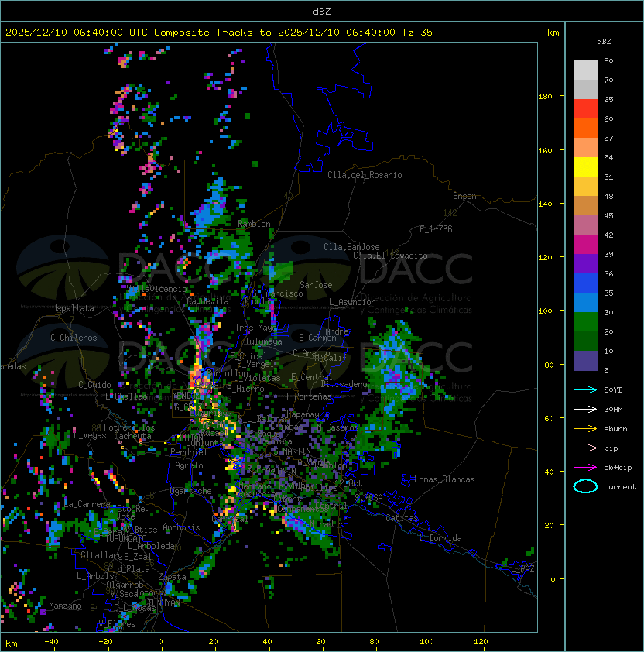
Task: Click the cyan 50YD arrow in legend
Action: point(585,389)
